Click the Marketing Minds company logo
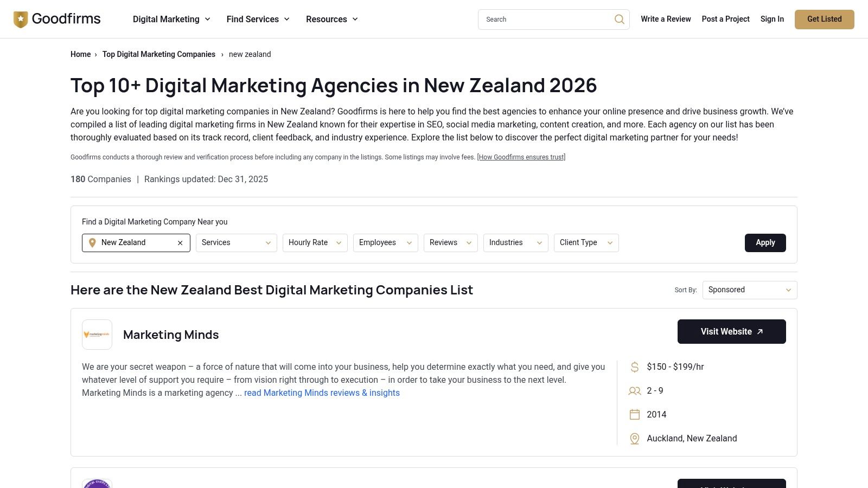 (97, 334)
